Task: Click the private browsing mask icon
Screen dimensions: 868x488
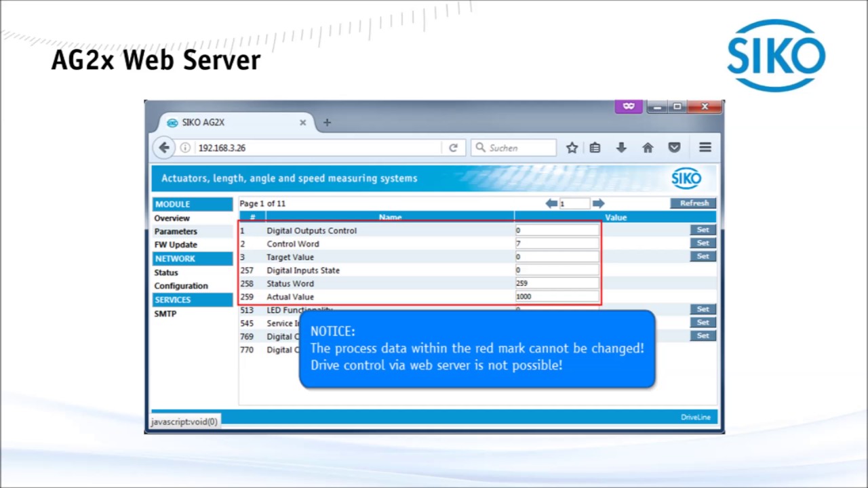Action: click(x=629, y=106)
